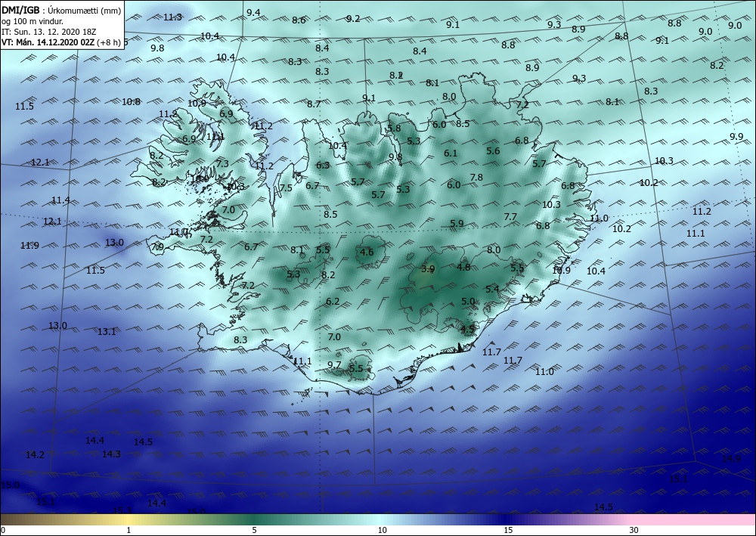Click the 4.6 value on the map
This screenshot has width=756, height=536.
click(x=367, y=252)
